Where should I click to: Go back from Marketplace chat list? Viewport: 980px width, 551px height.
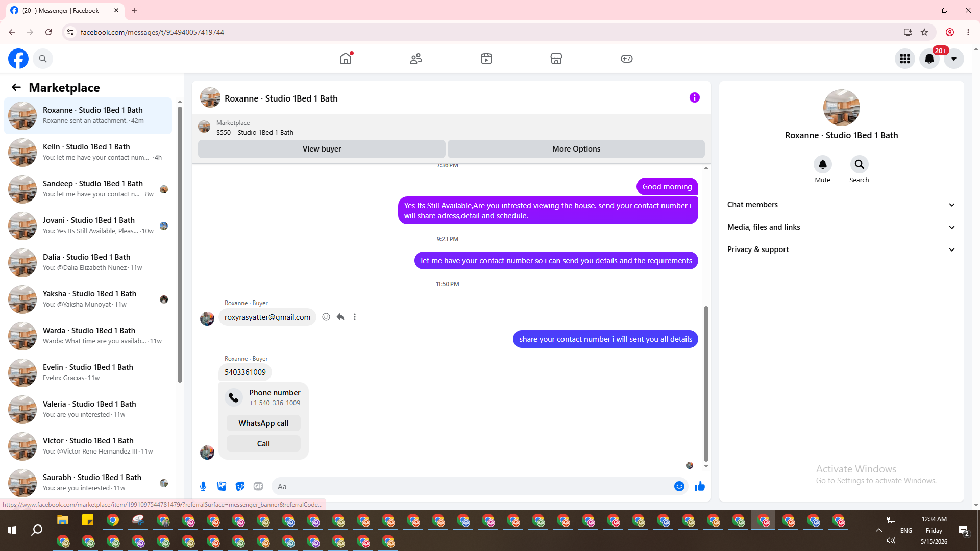pos(16,88)
